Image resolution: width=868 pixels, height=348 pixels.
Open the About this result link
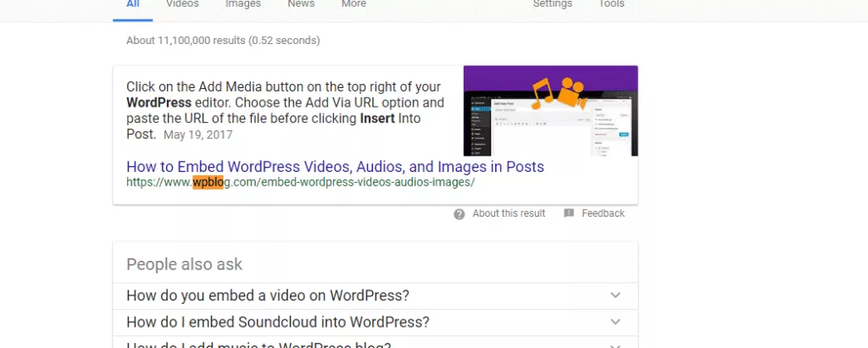[x=509, y=213]
